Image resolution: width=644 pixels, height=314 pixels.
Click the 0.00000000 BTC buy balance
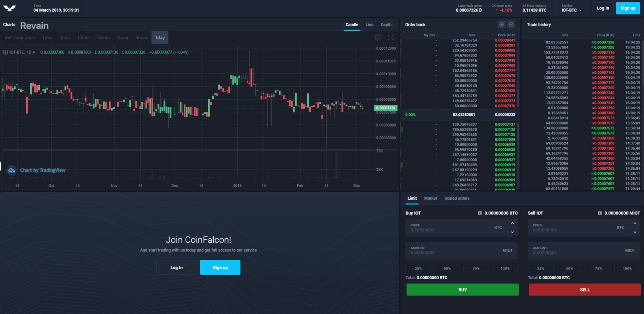coord(501,213)
